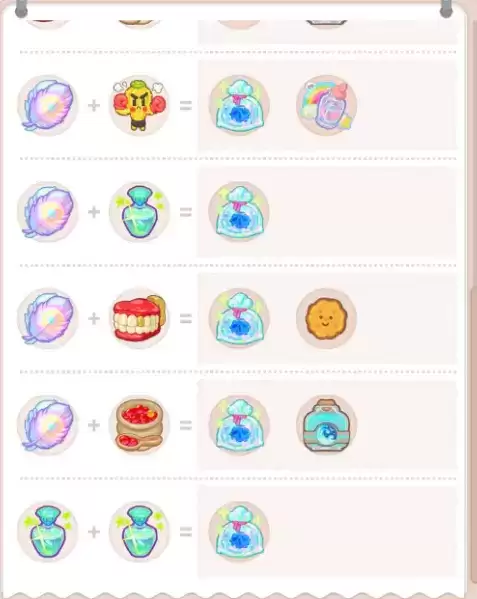Screen dimensions: 477x599
Task: Select the smiling cookie result icon
Action: (x=327, y=318)
